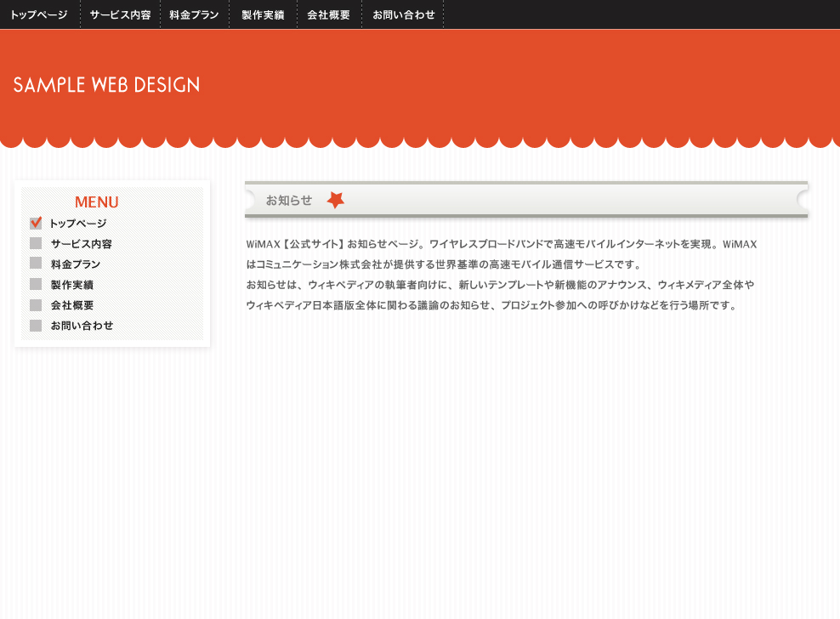Go to 製作実績 in the top navigation bar
The image size is (840, 619).
coord(263,14)
